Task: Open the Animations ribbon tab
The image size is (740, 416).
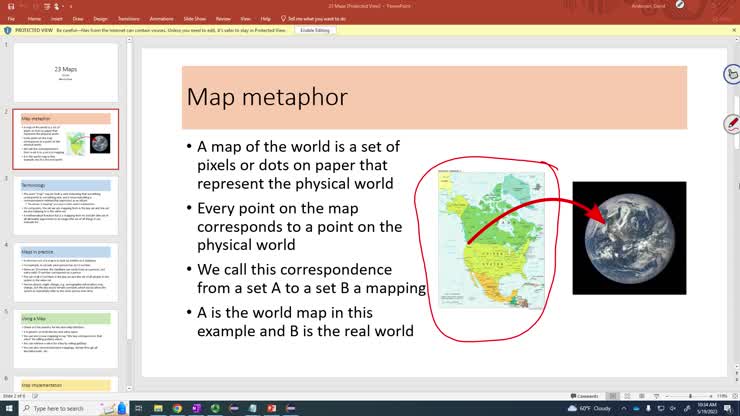Action: [161, 19]
